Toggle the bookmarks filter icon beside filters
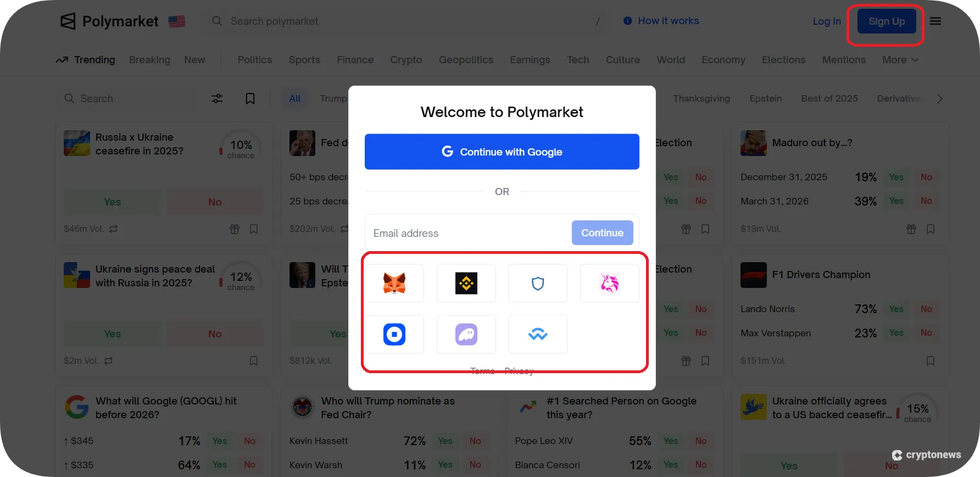The width and height of the screenshot is (980, 477). coord(250,98)
